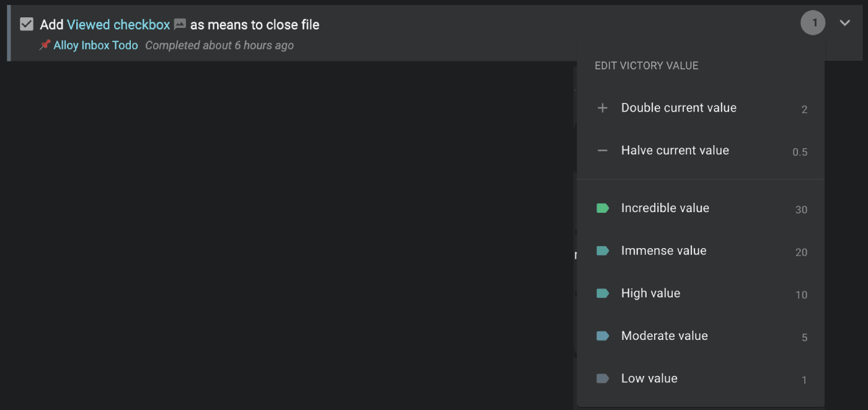Click the plus icon for doubling value
This screenshot has height=410, width=868.
pyautogui.click(x=602, y=108)
